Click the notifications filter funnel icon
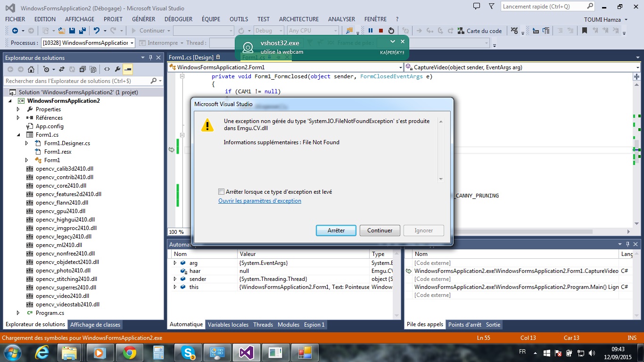Image resolution: width=644 pixels, height=362 pixels. tap(492, 6)
